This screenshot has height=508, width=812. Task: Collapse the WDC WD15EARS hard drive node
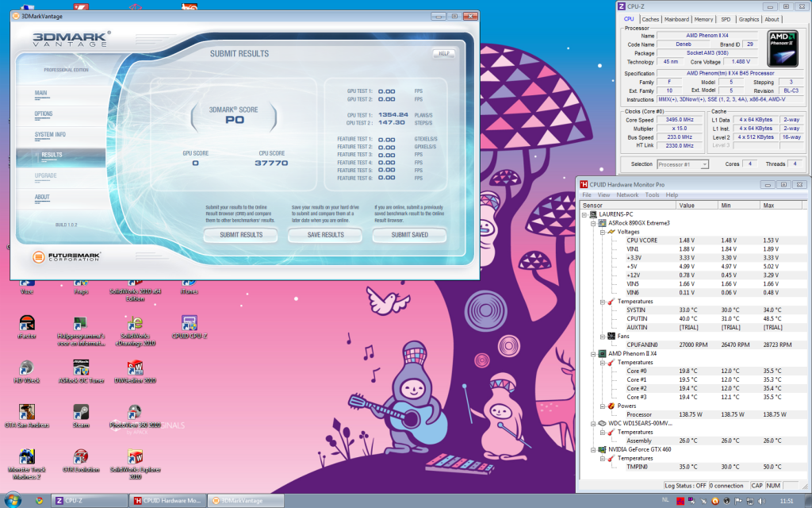click(x=593, y=424)
